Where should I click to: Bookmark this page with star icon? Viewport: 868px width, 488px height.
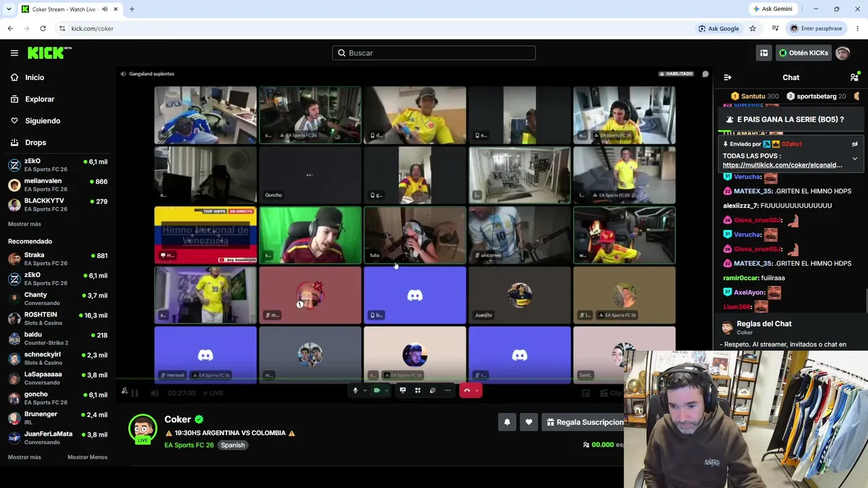[x=753, y=28]
